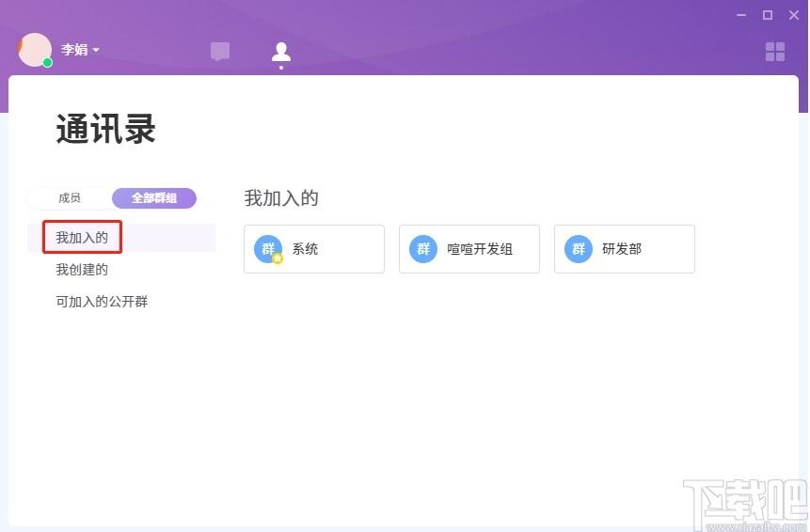Click the user avatar picture
Image resolution: width=810 pixels, height=532 pixels.
(35, 50)
